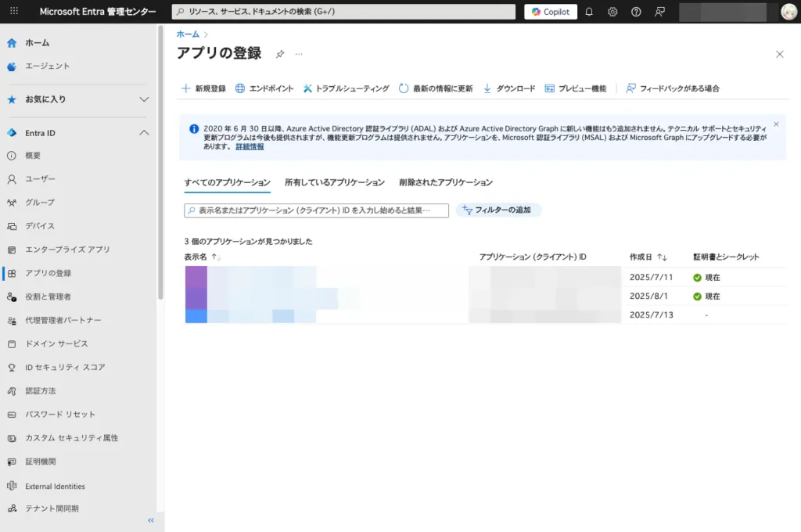Image resolution: width=801 pixels, height=532 pixels.
Task: Switch to すべてのアプリケーション tab
Action: (228, 182)
